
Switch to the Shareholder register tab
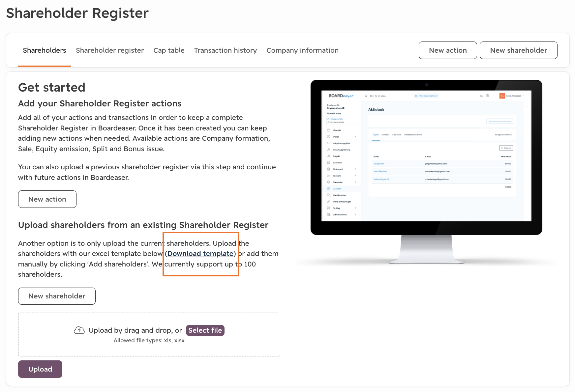(110, 50)
